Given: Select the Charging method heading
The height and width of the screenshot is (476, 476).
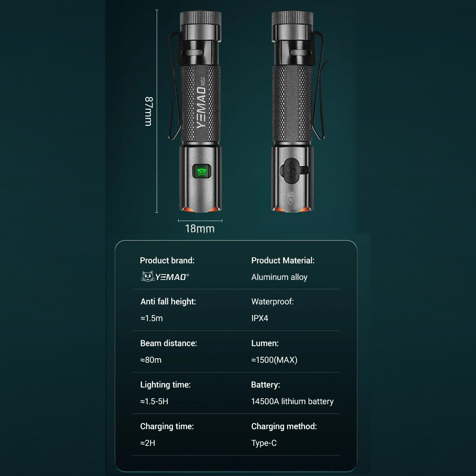Looking at the screenshot, I should point(284,426).
